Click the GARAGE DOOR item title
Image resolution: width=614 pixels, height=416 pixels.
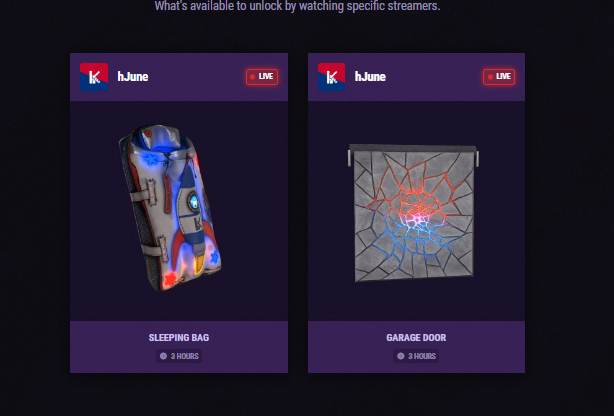tap(416, 338)
